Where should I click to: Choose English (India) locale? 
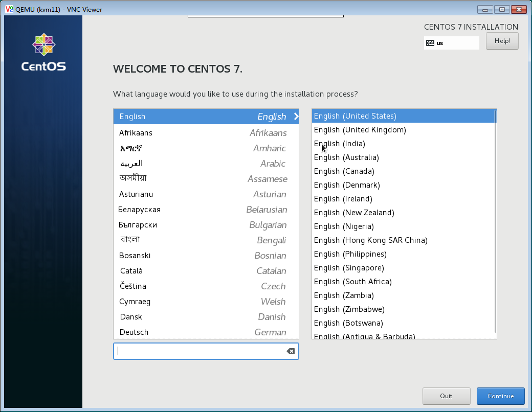(403, 144)
